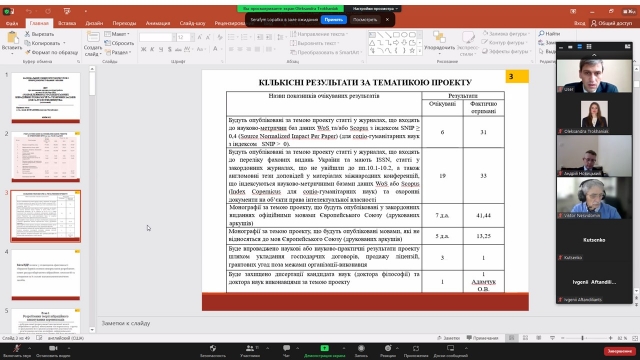640x360 pixels.
Task: Click Общий доступ share button
Action: pos(611,23)
